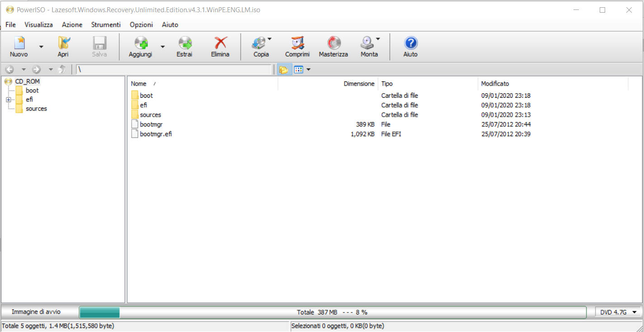Click the up one level icon
Image resolution: width=644 pixels, height=332 pixels.
[x=62, y=70]
